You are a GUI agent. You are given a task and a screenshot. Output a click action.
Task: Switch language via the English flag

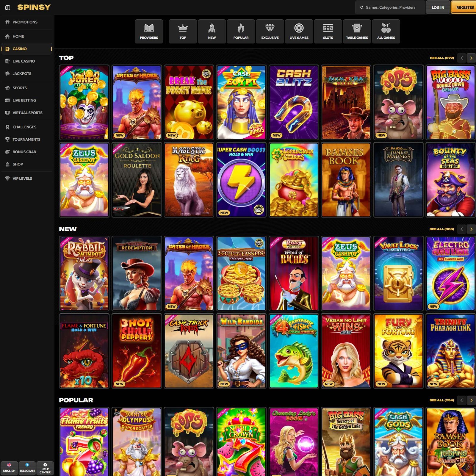click(x=9, y=468)
